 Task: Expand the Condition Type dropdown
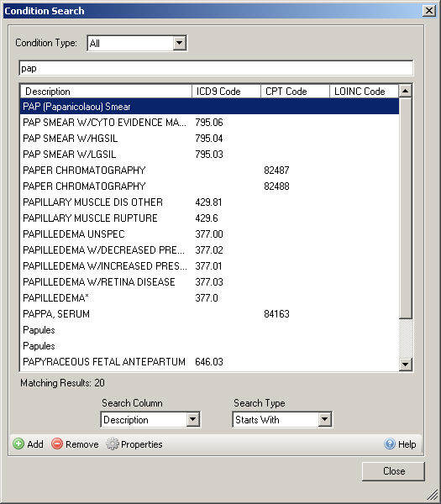click(x=180, y=43)
